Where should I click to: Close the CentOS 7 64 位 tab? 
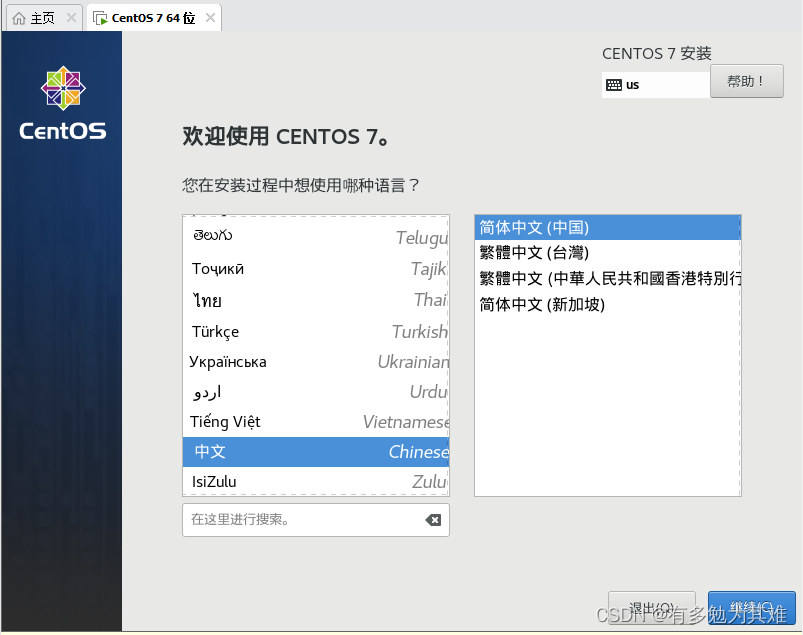tap(210, 18)
